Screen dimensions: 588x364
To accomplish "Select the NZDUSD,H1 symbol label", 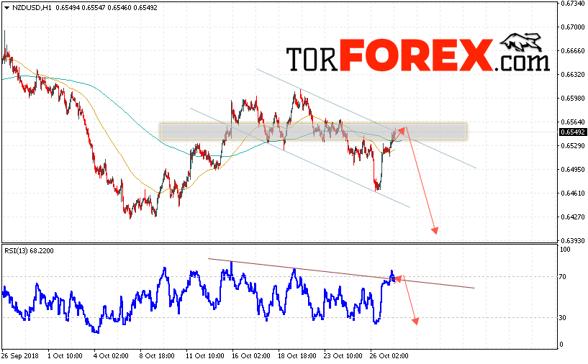I will click(x=32, y=7).
